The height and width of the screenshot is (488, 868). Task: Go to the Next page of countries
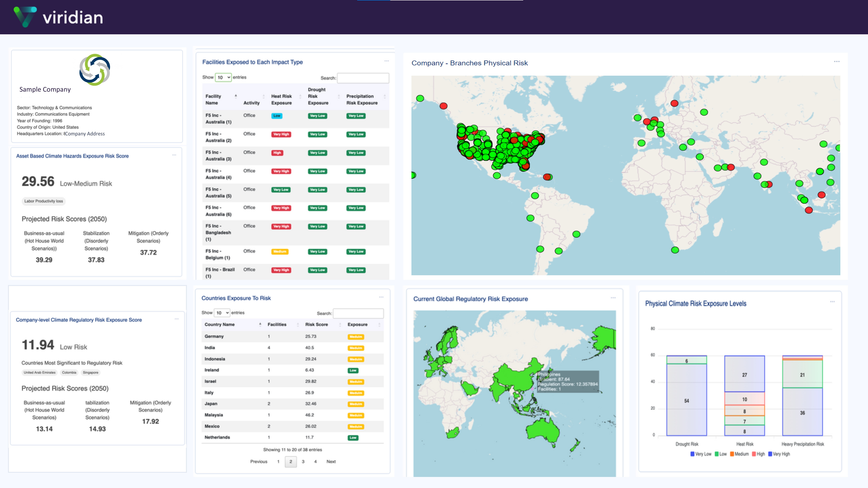point(331,461)
